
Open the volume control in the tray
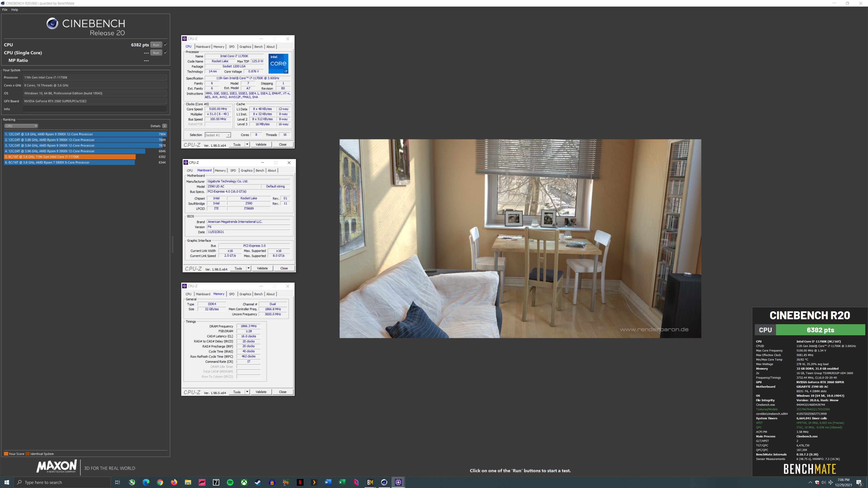coord(823,482)
